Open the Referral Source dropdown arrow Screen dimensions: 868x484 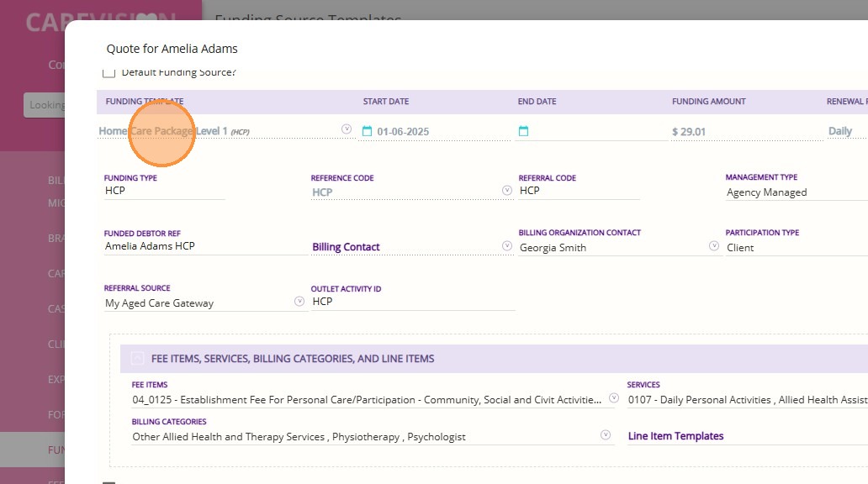pos(299,302)
